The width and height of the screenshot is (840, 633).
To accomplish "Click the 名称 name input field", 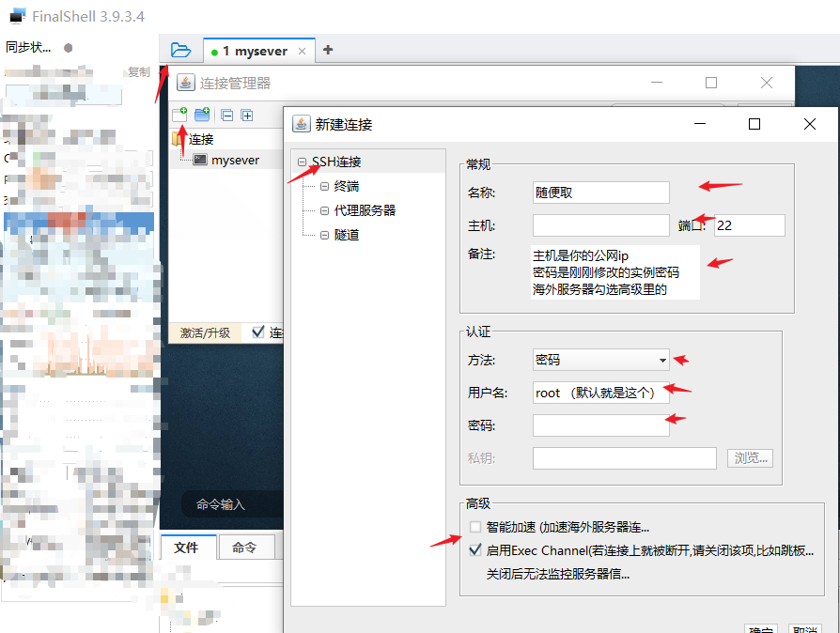I will point(601,193).
